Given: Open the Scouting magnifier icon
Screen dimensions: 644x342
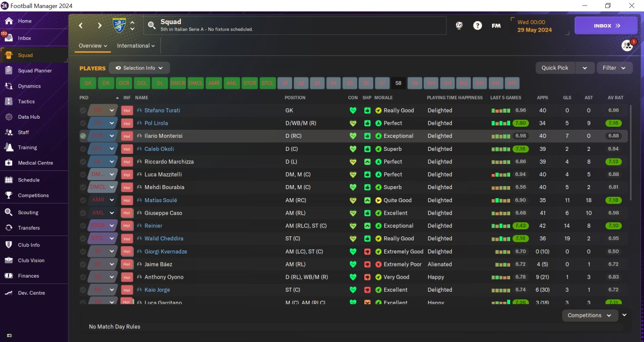Looking at the screenshot, I should click(9, 212).
